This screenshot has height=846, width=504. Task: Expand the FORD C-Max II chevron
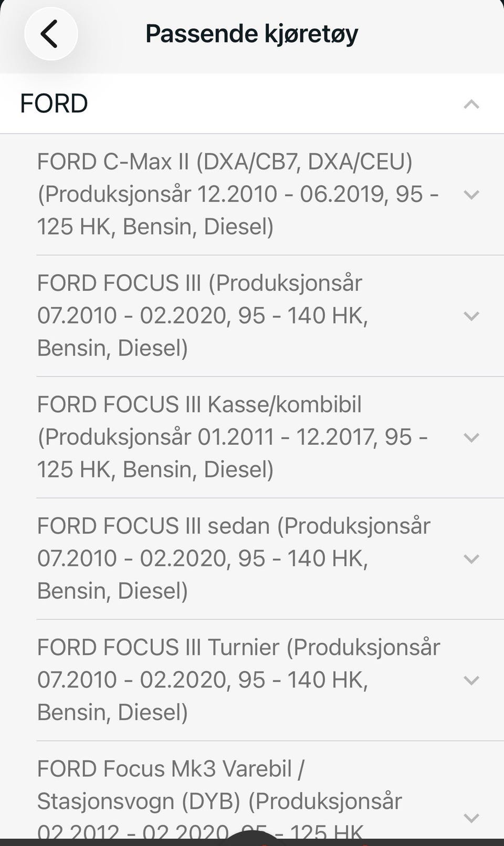point(471,194)
